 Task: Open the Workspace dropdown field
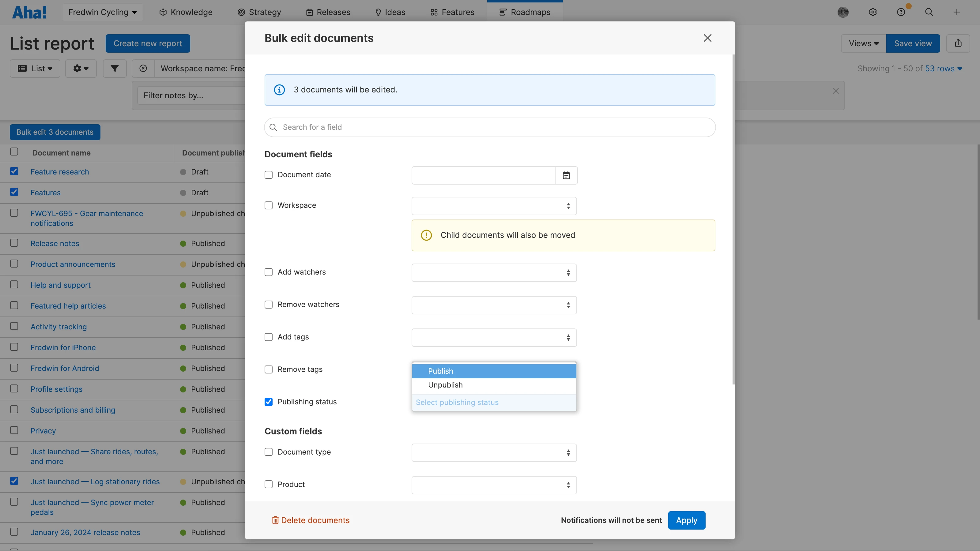coord(494,206)
